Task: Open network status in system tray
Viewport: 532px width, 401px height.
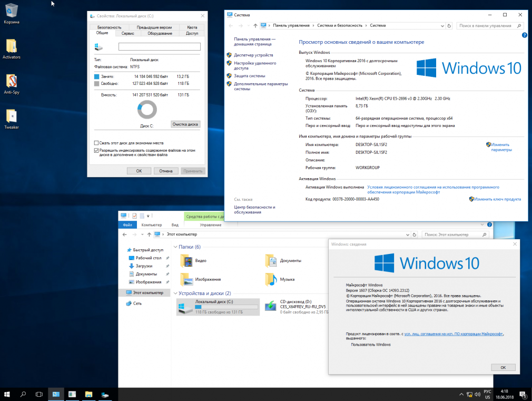Action: 469,394
